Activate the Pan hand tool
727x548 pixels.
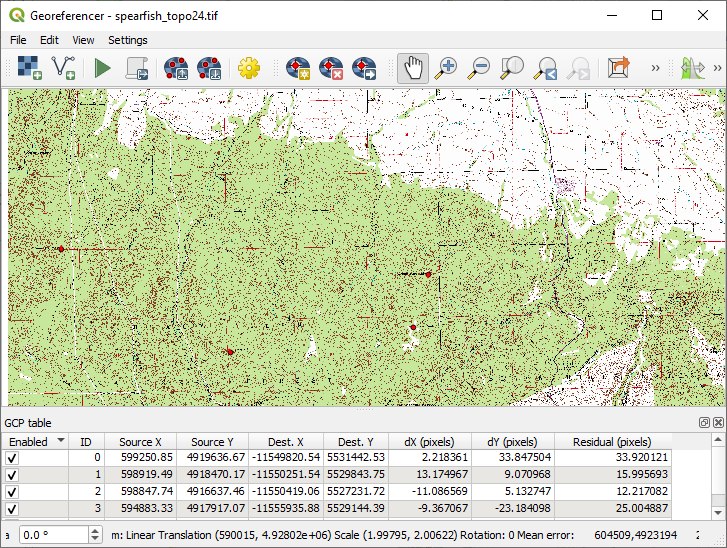tap(412, 68)
